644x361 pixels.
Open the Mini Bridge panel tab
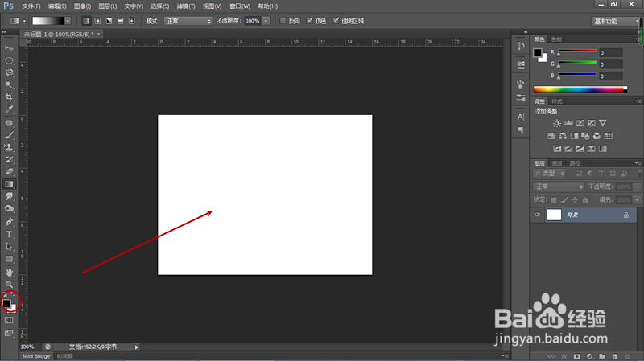point(36,356)
